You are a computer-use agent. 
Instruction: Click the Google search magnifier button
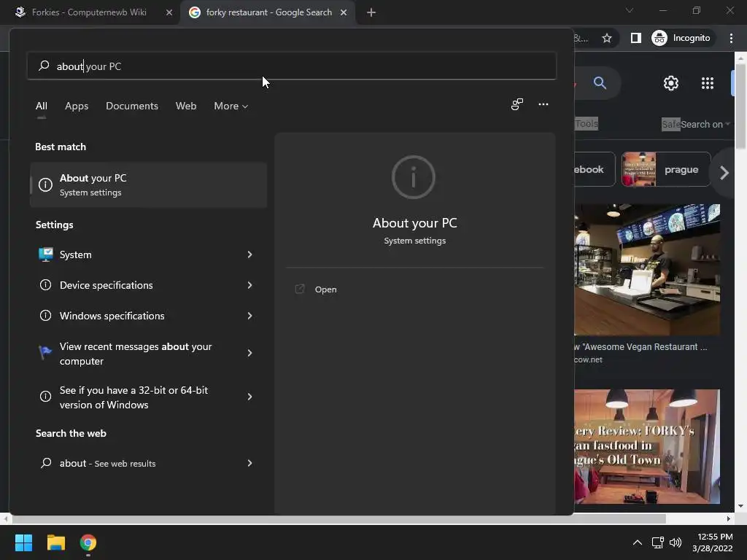[x=600, y=83]
